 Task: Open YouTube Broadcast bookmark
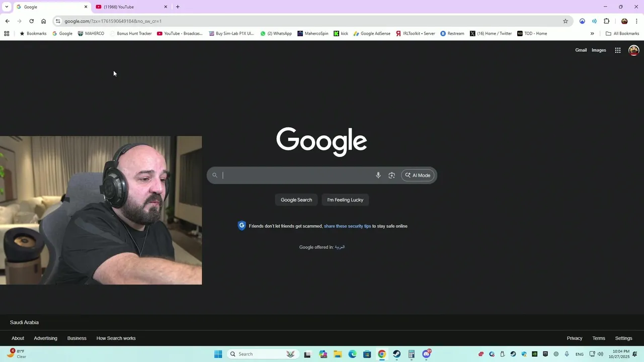coord(180,34)
